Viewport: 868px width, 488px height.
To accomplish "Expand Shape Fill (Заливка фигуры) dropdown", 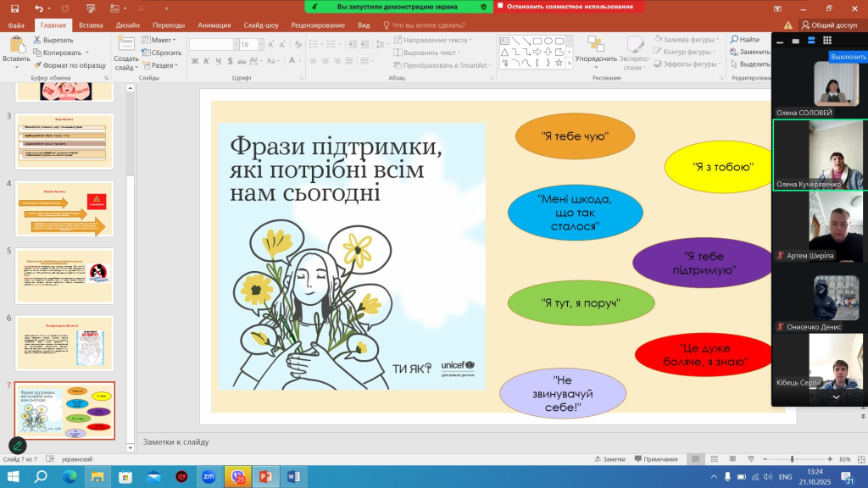I will click(x=717, y=39).
